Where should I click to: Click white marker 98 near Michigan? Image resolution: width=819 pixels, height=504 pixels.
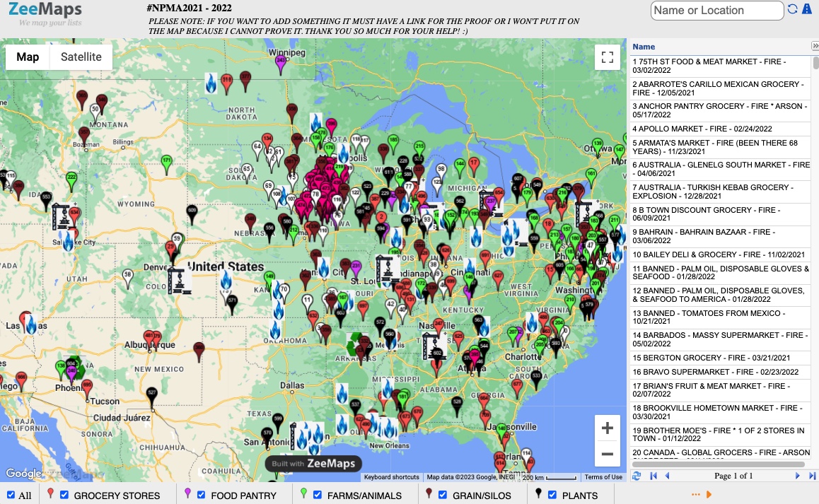(441, 173)
